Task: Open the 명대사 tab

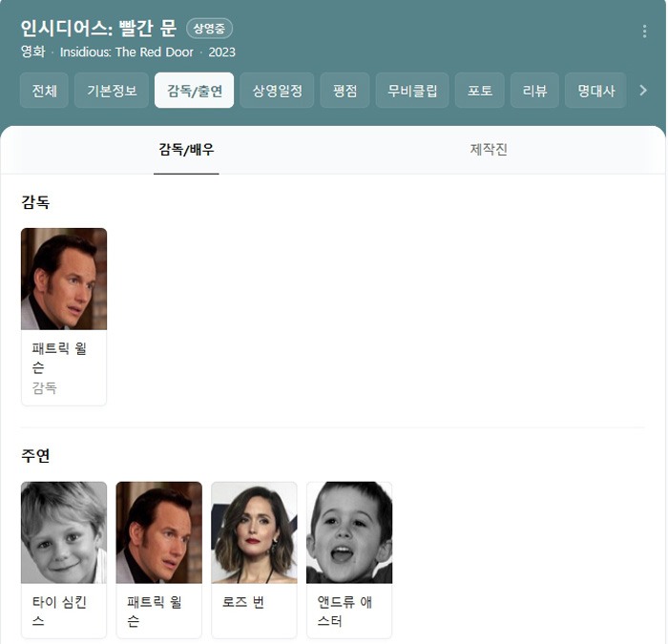Action: tap(595, 91)
